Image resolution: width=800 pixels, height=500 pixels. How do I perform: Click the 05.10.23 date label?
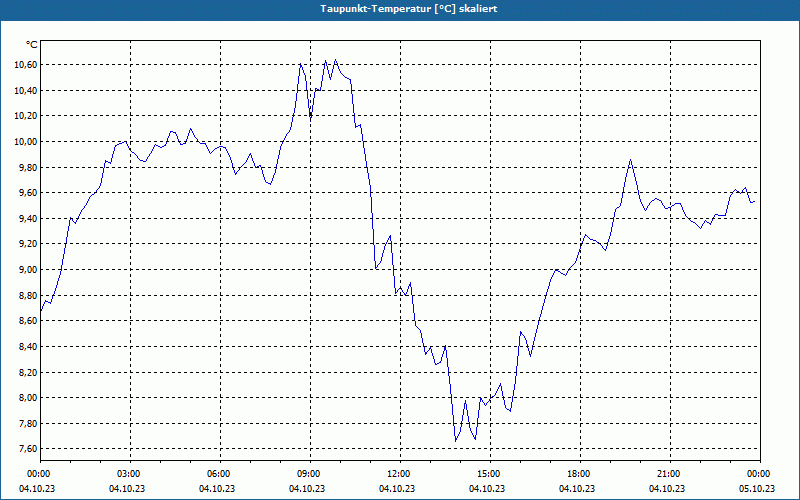(757, 489)
